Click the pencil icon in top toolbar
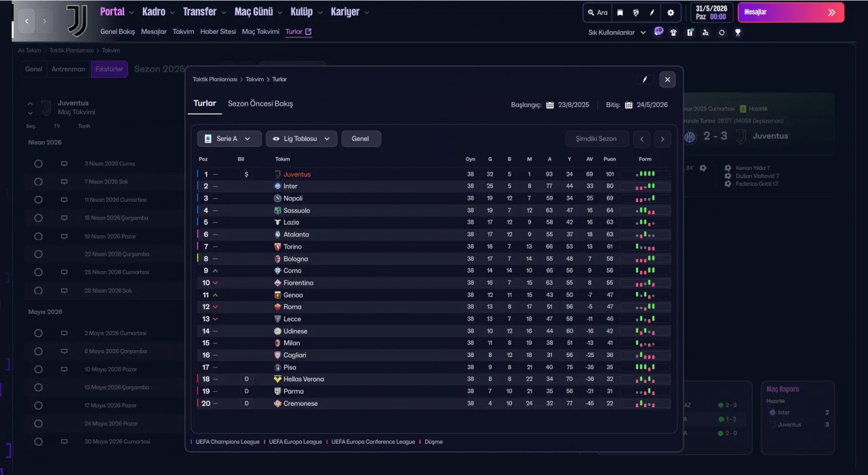The image size is (868, 475). pos(652,12)
